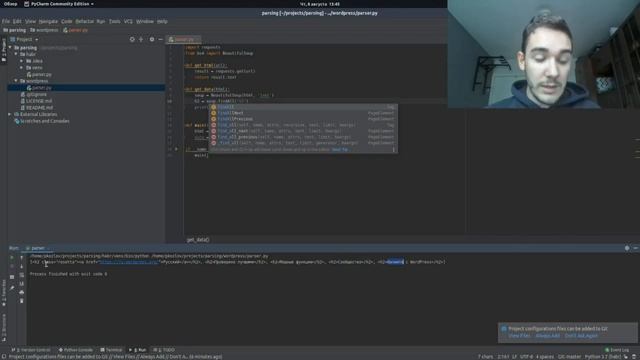Image resolution: width=640 pixels, height=360 pixels.
Task: Open the Event Log
Action: point(617,350)
